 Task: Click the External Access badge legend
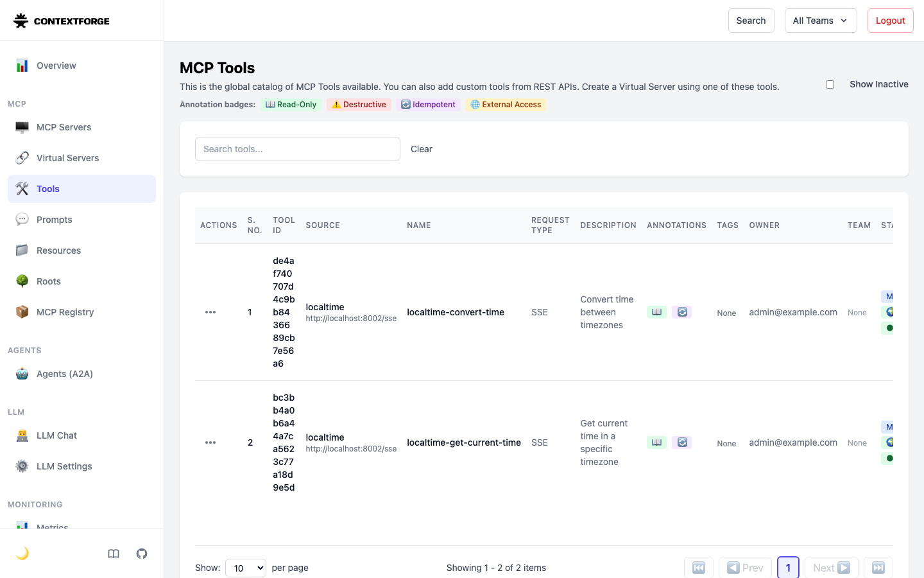coord(506,105)
